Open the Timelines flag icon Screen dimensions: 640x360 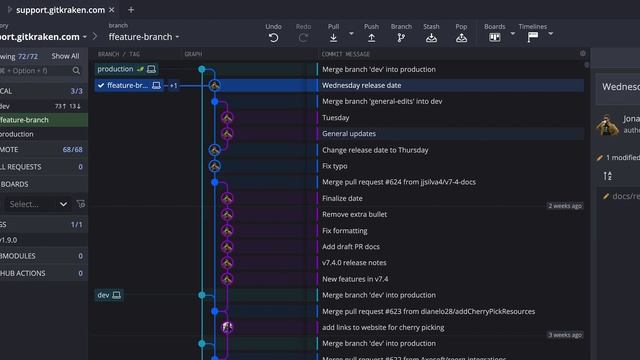tap(533, 38)
